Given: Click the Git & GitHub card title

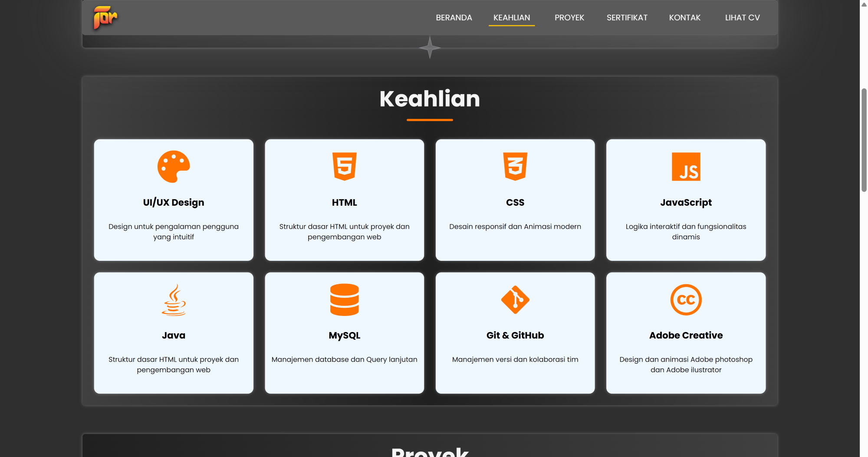Looking at the screenshot, I should tap(515, 335).
